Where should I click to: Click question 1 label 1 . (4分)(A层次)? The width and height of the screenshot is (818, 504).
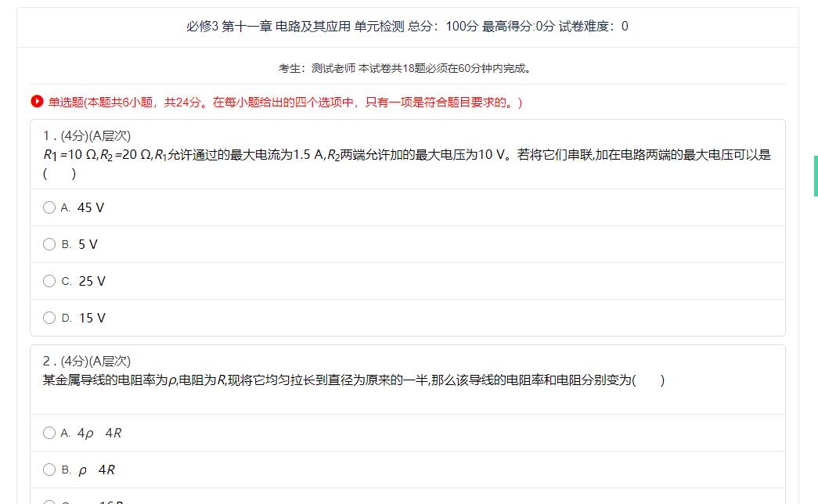point(87,136)
